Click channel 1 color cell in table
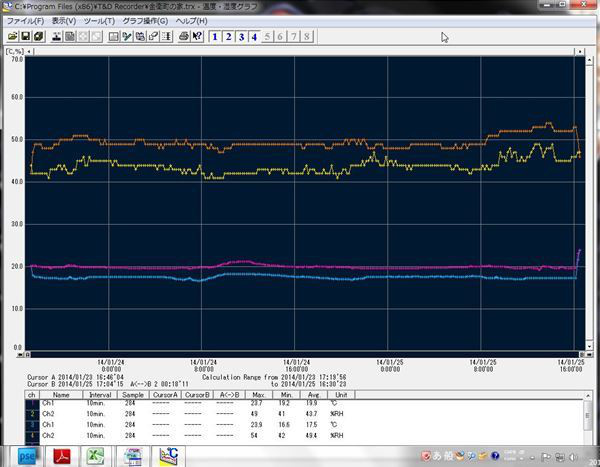The height and width of the screenshot is (467, 600). (x=33, y=403)
